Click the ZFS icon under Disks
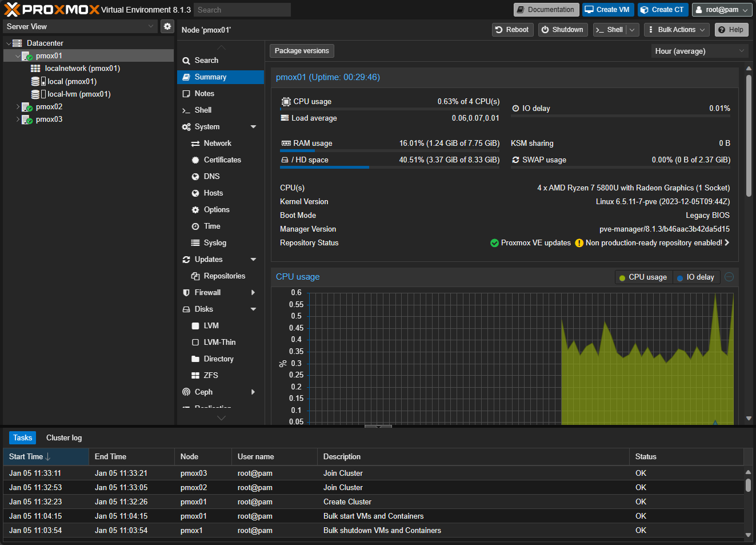 coord(195,376)
